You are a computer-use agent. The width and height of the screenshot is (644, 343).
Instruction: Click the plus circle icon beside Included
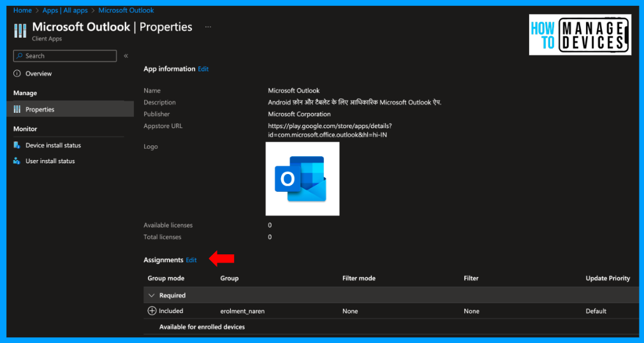[152, 311]
